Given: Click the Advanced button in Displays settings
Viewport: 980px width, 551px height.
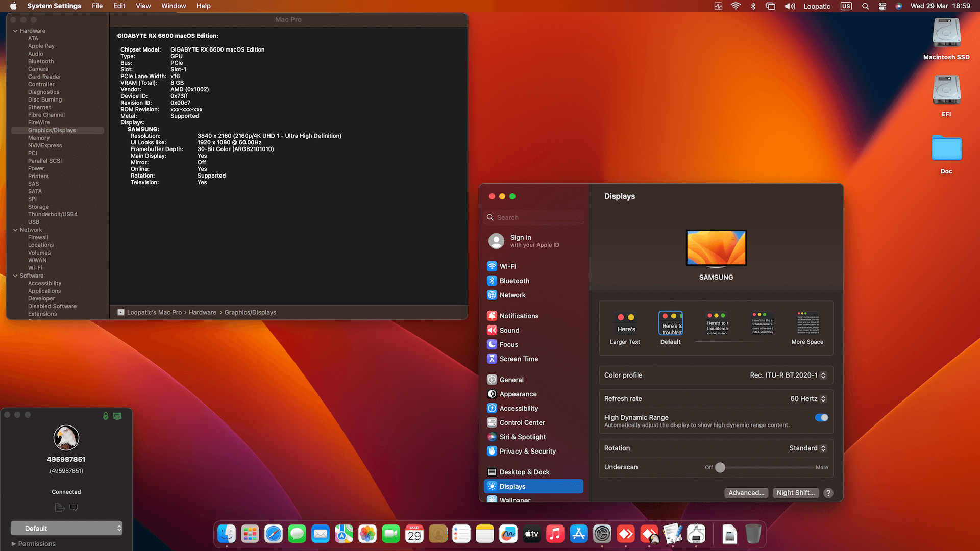Looking at the screenshot, I should click(746, 493).
